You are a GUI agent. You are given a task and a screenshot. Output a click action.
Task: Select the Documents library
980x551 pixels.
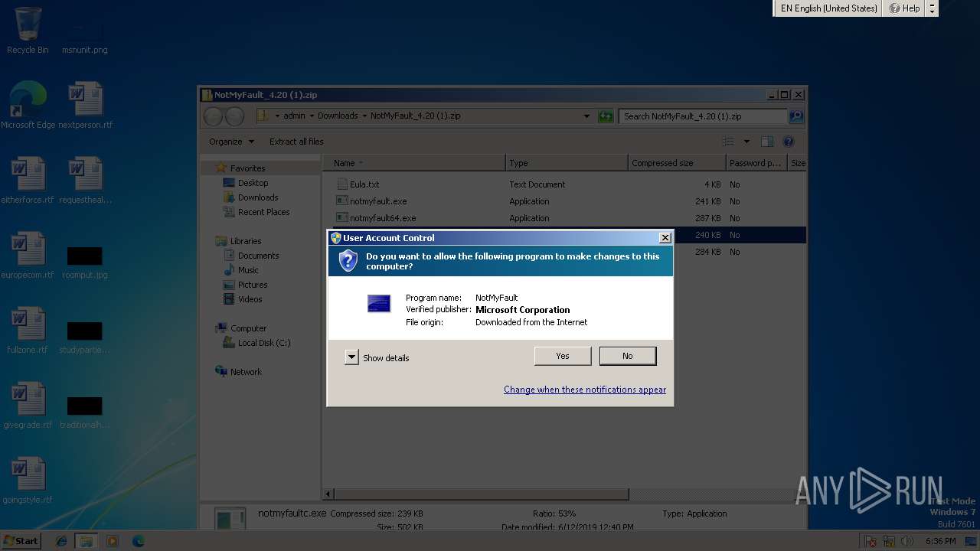coord(258,256)
